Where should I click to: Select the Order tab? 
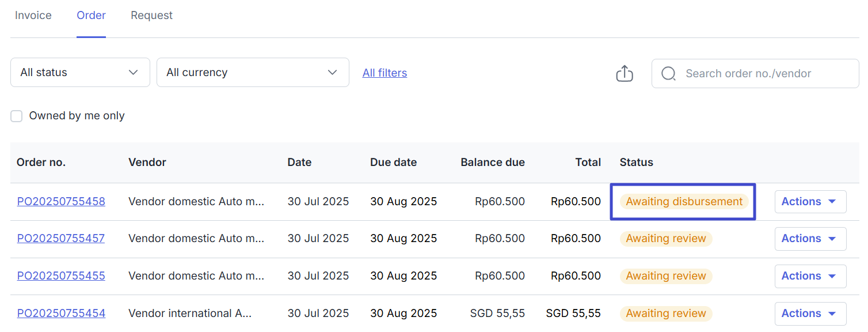click(x=91, y=16)
